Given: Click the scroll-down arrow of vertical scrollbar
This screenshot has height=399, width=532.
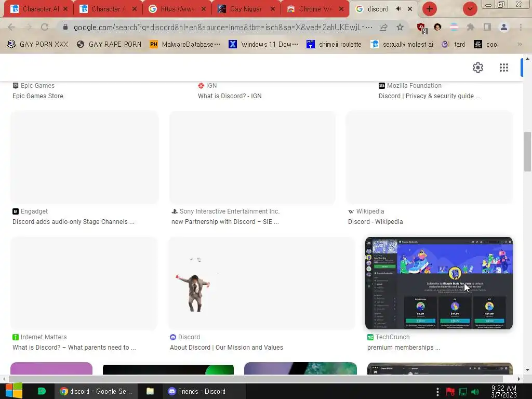Looking at the screenshot, I should (527, 370).
